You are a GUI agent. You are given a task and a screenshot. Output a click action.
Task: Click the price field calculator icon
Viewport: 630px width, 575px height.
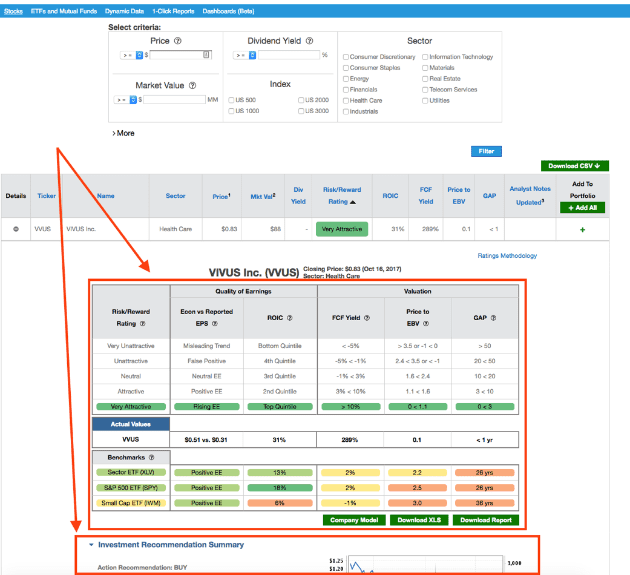point(206,55)
